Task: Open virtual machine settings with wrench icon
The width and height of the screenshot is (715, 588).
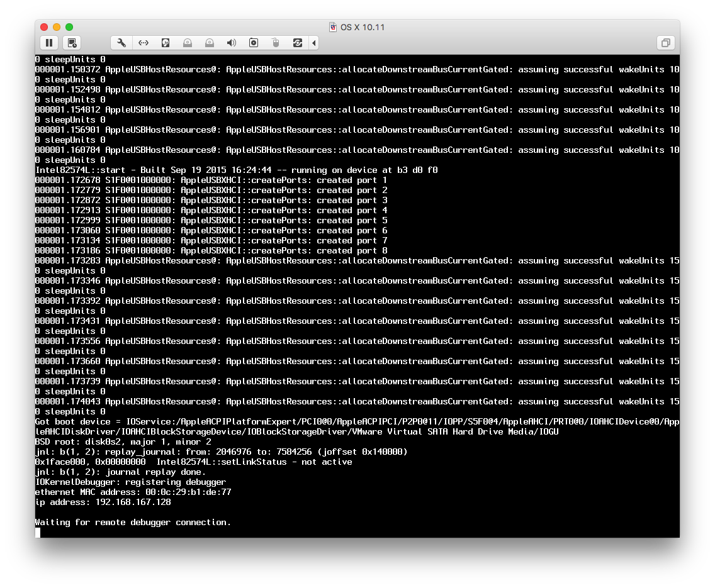Action: 120,43
